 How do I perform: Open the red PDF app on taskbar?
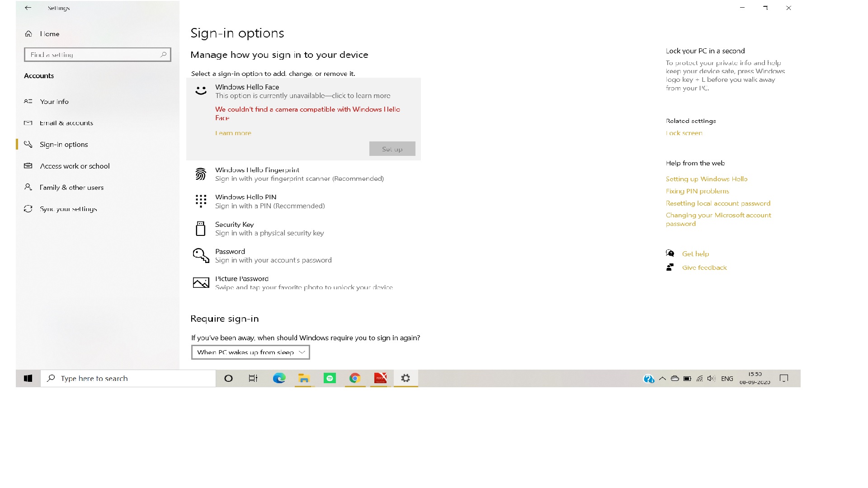point(380,379)
